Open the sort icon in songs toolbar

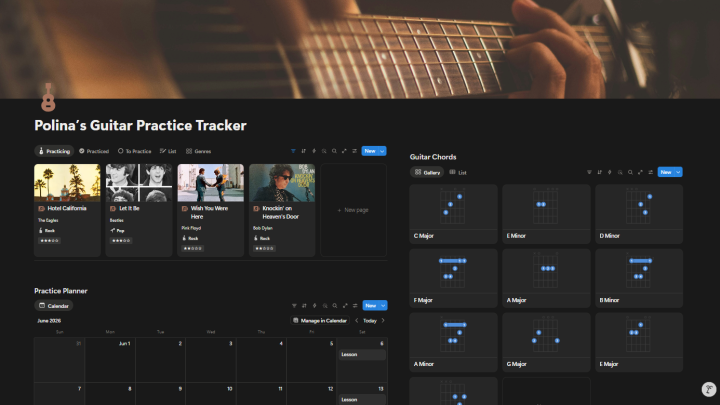(x=304, y=151)
